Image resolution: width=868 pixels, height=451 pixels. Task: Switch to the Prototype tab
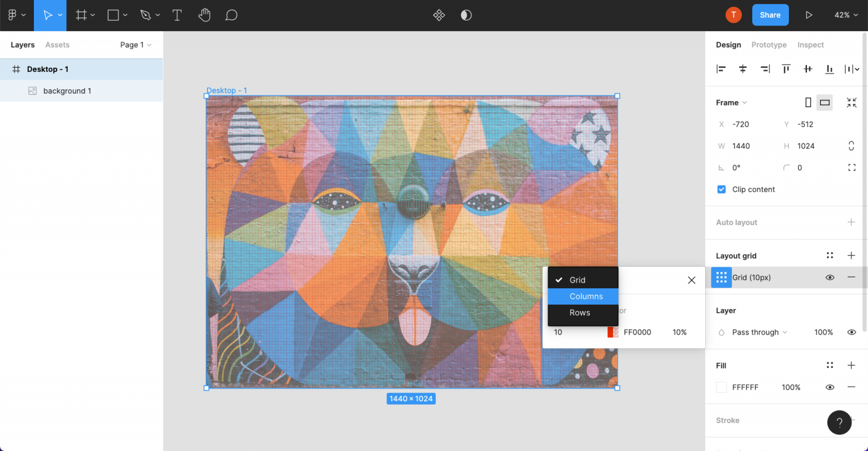pos(769,45)
